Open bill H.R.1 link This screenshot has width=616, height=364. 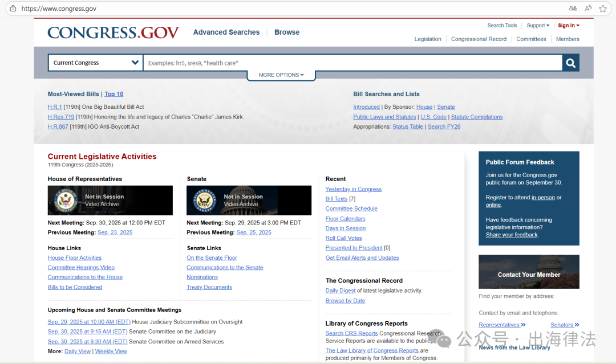click(x=55, y=107)
